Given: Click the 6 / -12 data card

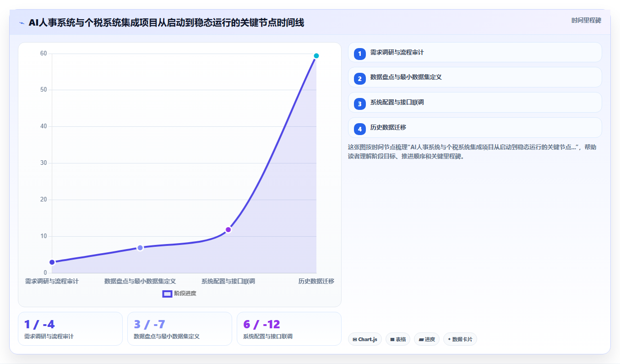Looking at the screenshot, I should tap(289, 329).
